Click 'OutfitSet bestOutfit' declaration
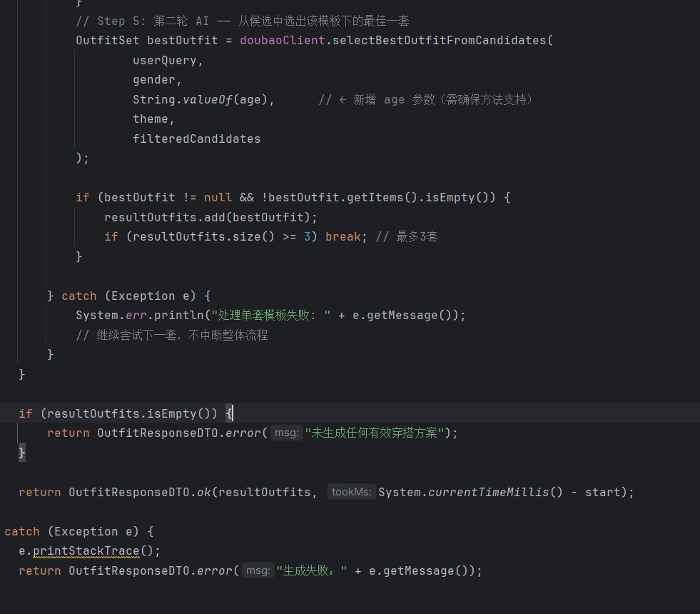700x614 pixels. pos(147,41)
